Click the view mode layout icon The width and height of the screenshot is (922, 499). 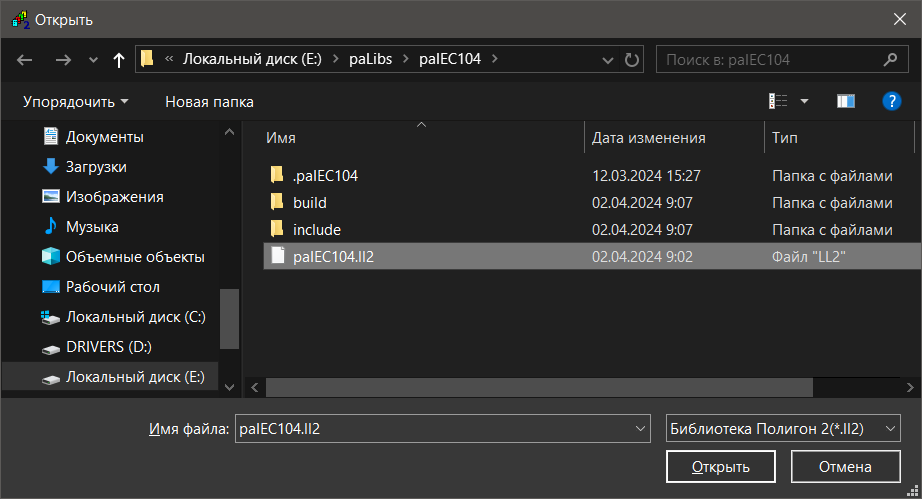coord(778,101)
